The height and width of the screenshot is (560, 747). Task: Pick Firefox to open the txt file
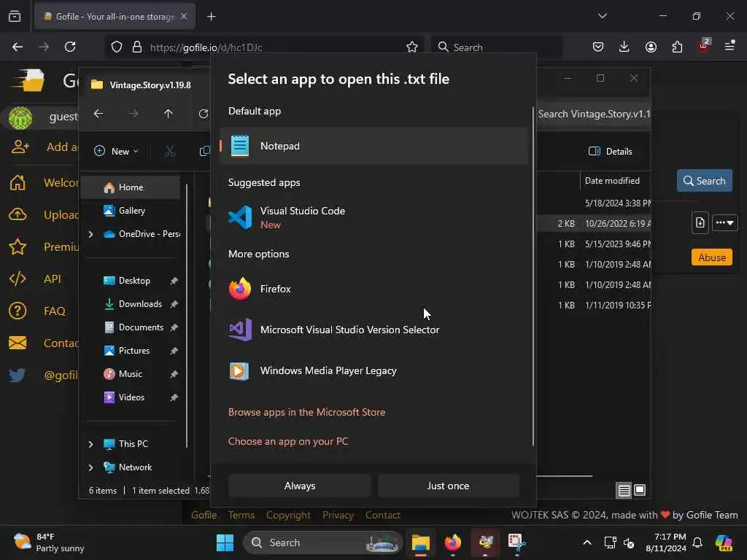click(x=374, y=289)
